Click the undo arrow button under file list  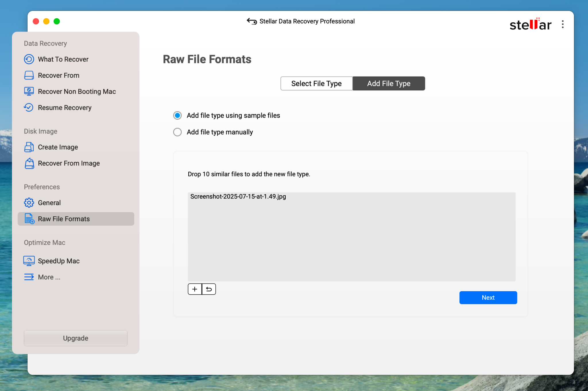pyautogui.click(x=209, y=289)
